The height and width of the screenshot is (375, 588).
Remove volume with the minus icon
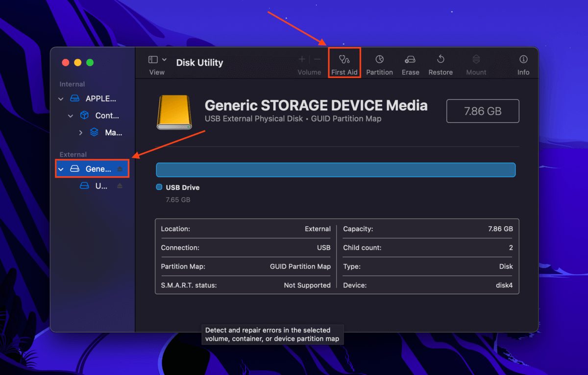(x=318, y=59)
